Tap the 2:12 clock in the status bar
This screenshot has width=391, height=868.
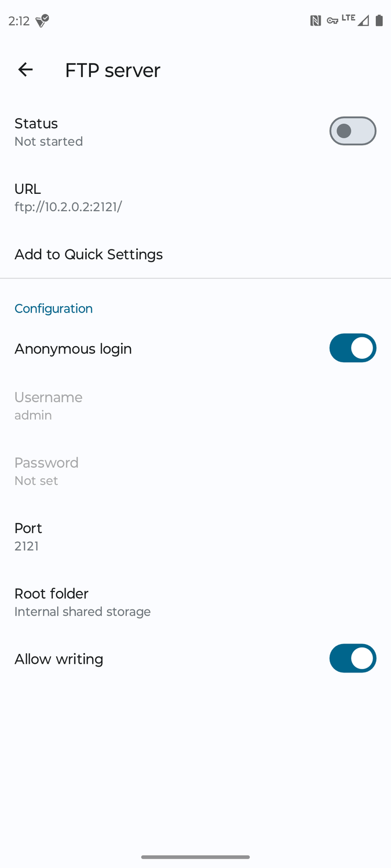(x=19, y=21)
